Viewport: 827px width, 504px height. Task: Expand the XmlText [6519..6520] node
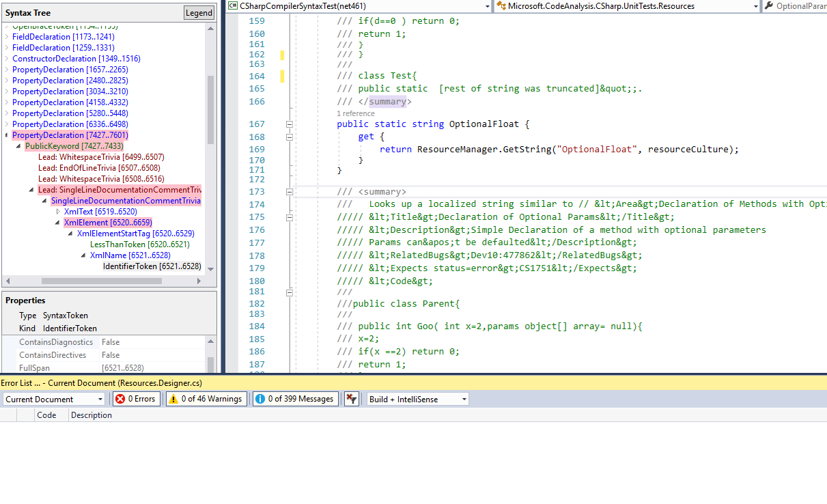pyautogui.click(x=57, y=212)
